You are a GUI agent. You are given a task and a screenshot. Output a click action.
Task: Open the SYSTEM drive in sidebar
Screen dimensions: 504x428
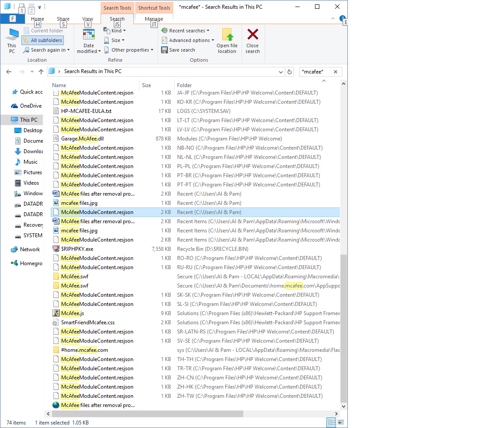tap(28, 235)
